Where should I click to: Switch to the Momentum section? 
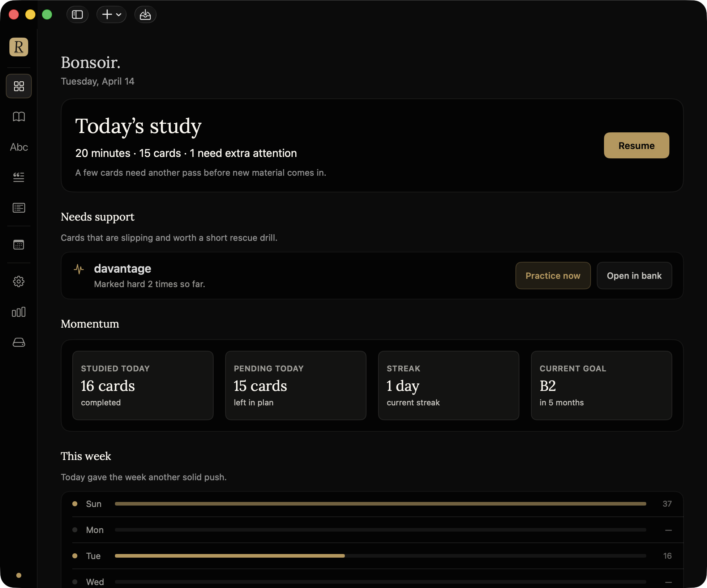(90, 324)
